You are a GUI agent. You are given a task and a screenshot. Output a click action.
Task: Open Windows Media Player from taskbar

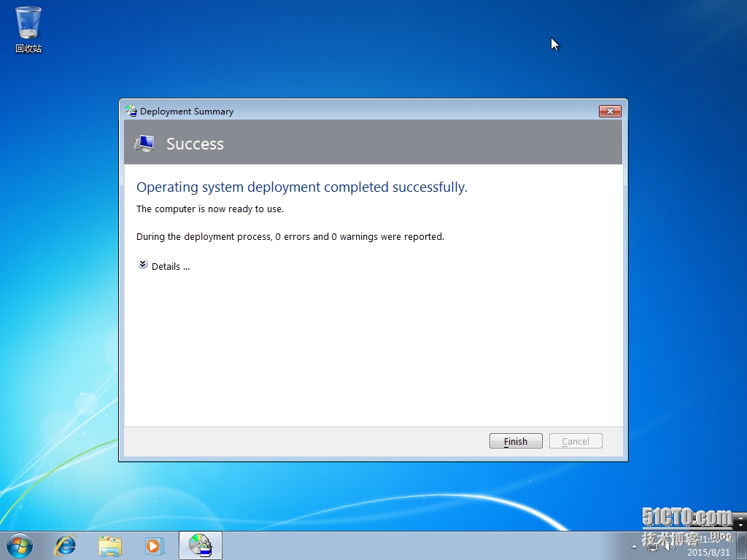(x=155, y=545)
